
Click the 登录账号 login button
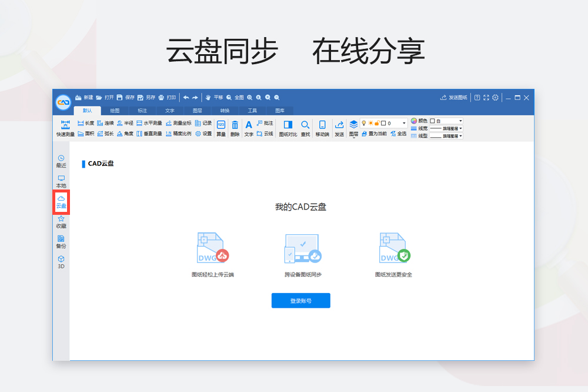300,300
